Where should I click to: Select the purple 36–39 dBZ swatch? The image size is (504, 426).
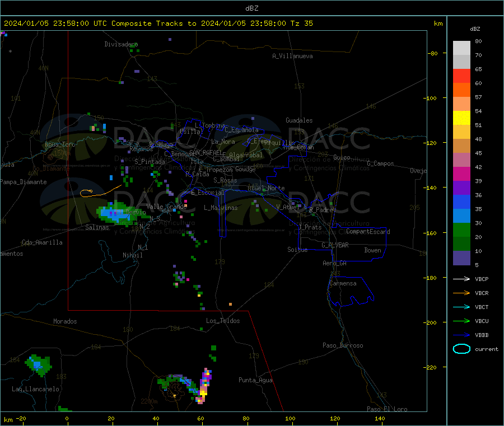[461, 188]
